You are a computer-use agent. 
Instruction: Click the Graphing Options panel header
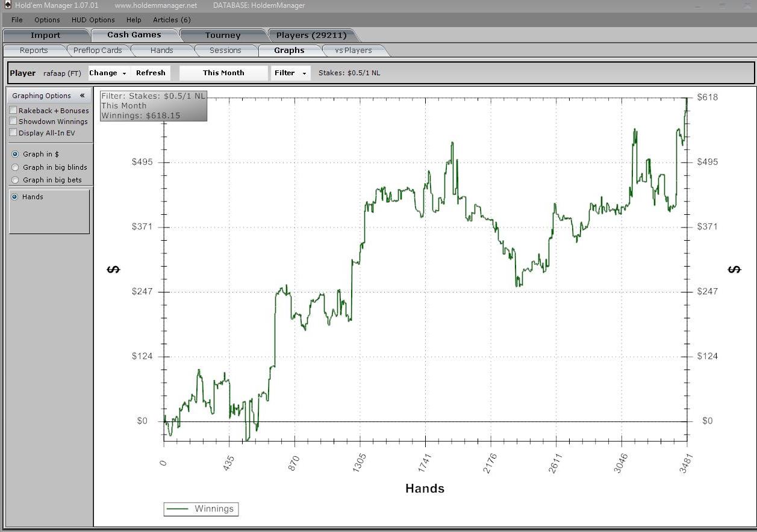point(49,95)
